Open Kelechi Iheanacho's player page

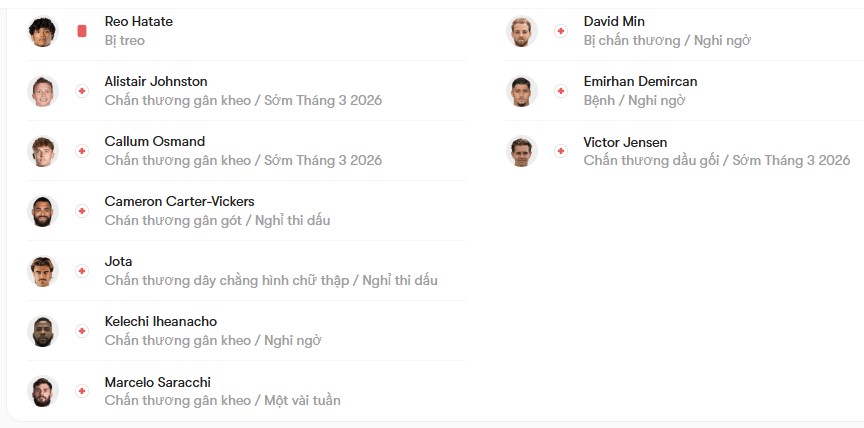161,322
